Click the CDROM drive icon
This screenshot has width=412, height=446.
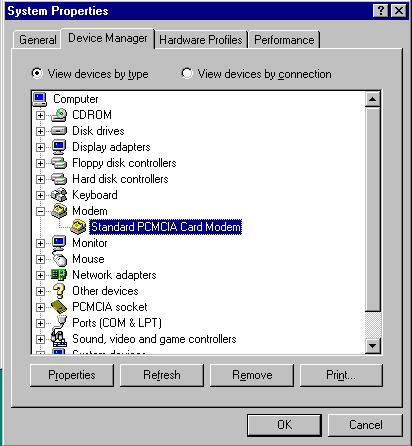59,115
